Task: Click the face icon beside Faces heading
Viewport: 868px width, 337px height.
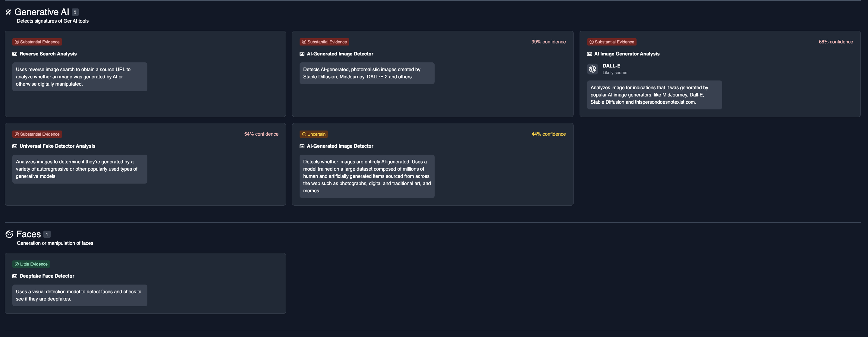Action: (x=9, y=234)
